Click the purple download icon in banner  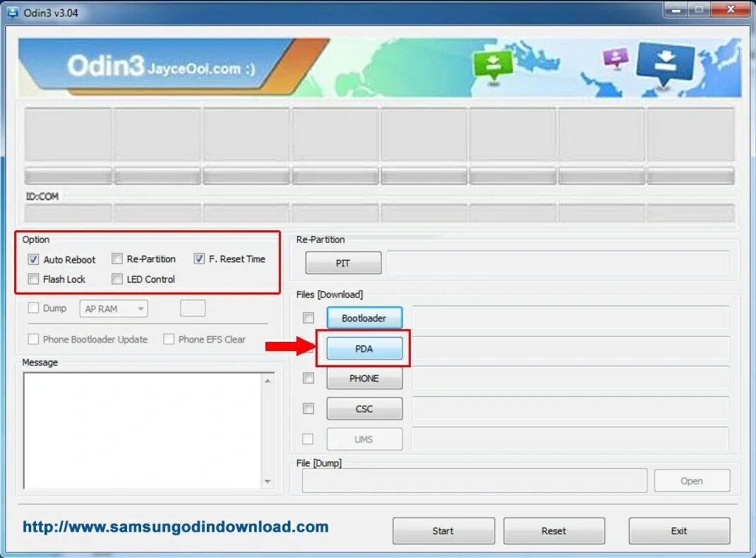[616, 58]
